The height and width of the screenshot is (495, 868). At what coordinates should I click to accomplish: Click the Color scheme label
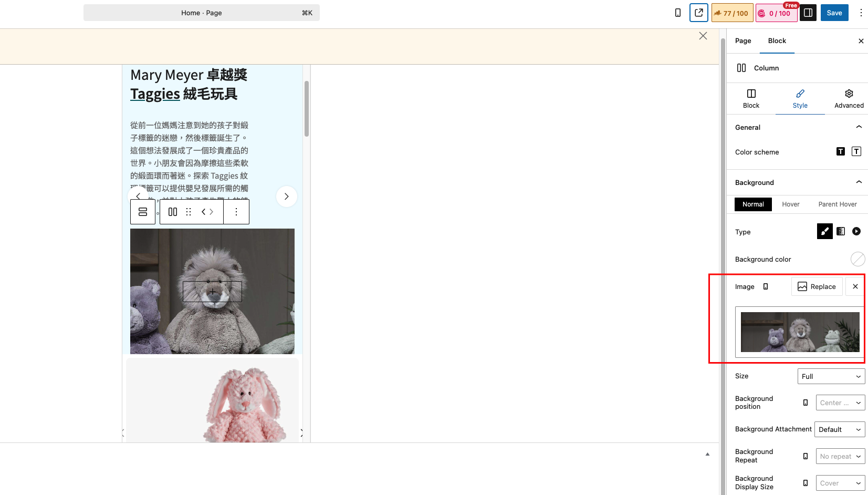757,152
